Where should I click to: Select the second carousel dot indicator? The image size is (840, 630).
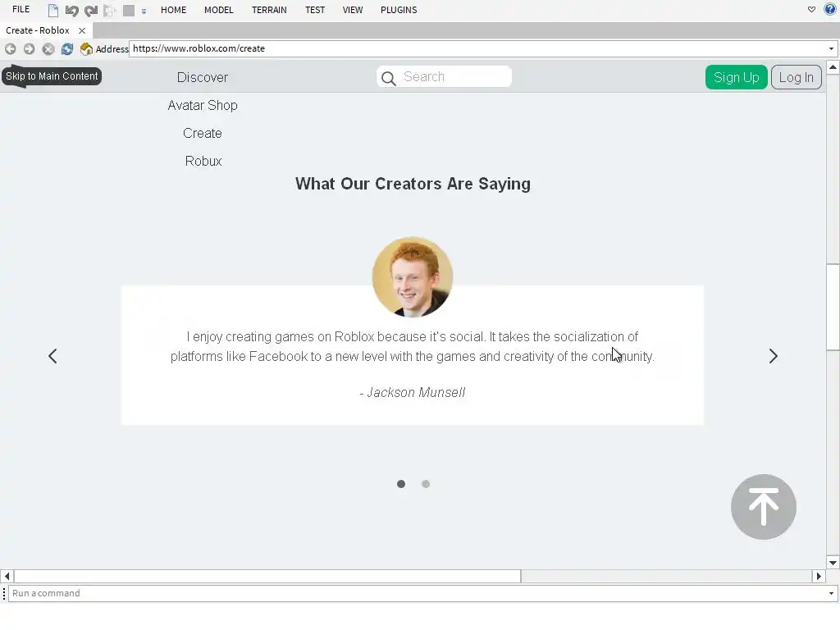(x=426, y=484)
